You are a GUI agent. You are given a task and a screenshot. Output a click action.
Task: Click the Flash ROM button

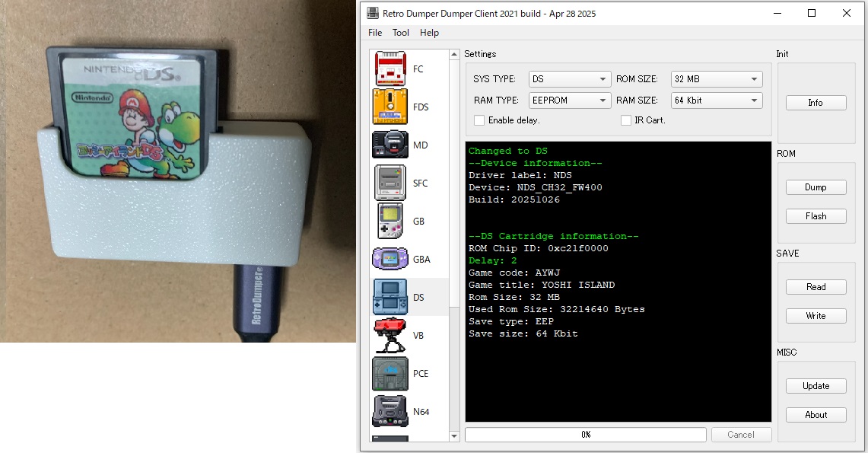pos(816,216)
